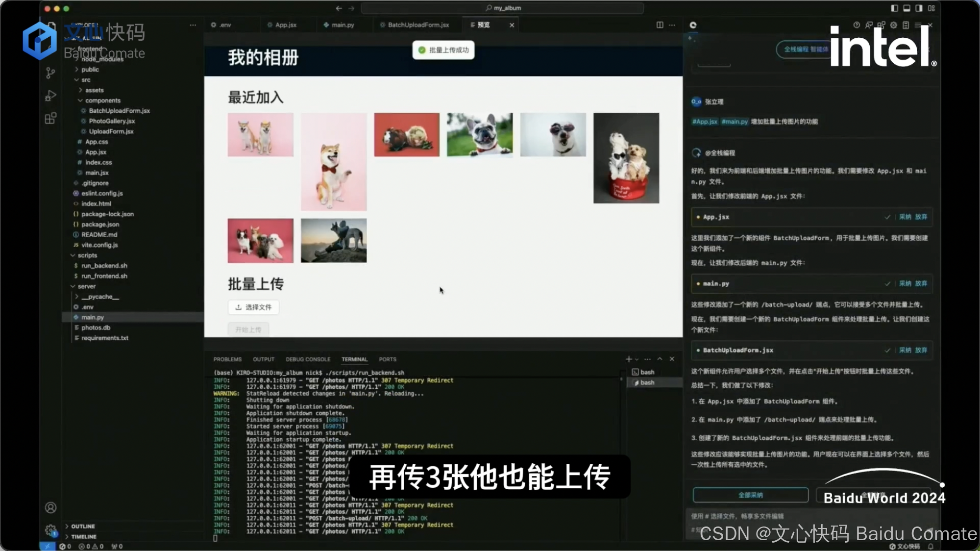Open the Source Control view icon

50,73
